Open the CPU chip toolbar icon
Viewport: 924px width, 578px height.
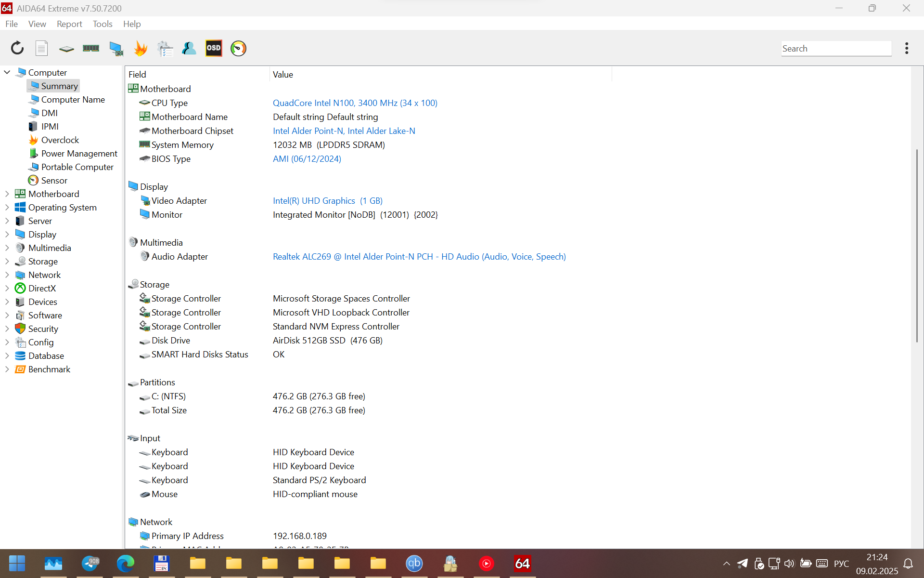66,49
